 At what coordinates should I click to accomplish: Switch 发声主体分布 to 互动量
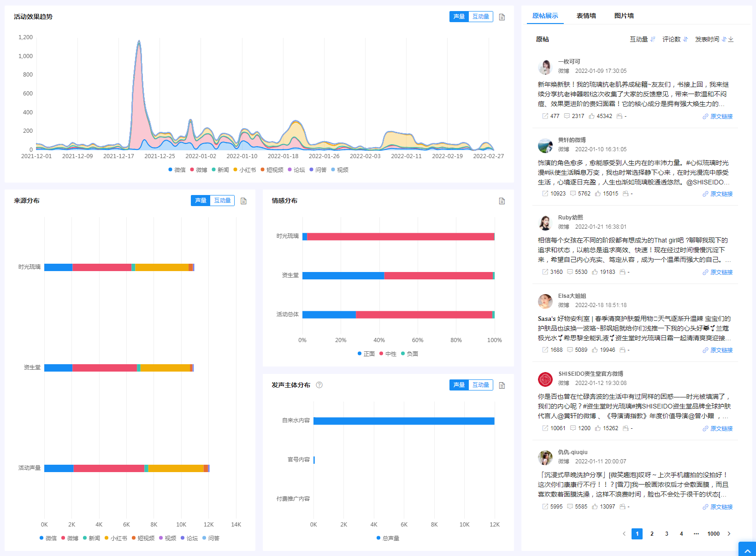(481, 385)
